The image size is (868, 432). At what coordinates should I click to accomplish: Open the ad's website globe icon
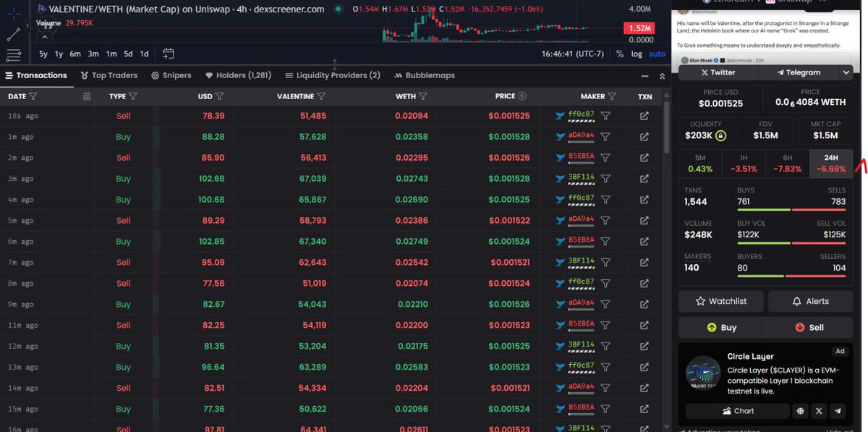[801, 411]
